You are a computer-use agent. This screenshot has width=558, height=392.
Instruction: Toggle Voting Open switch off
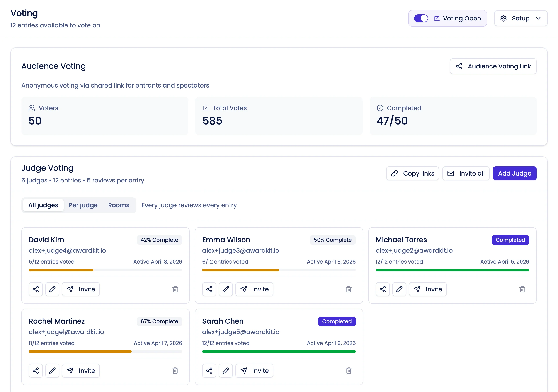click(421, 18)
